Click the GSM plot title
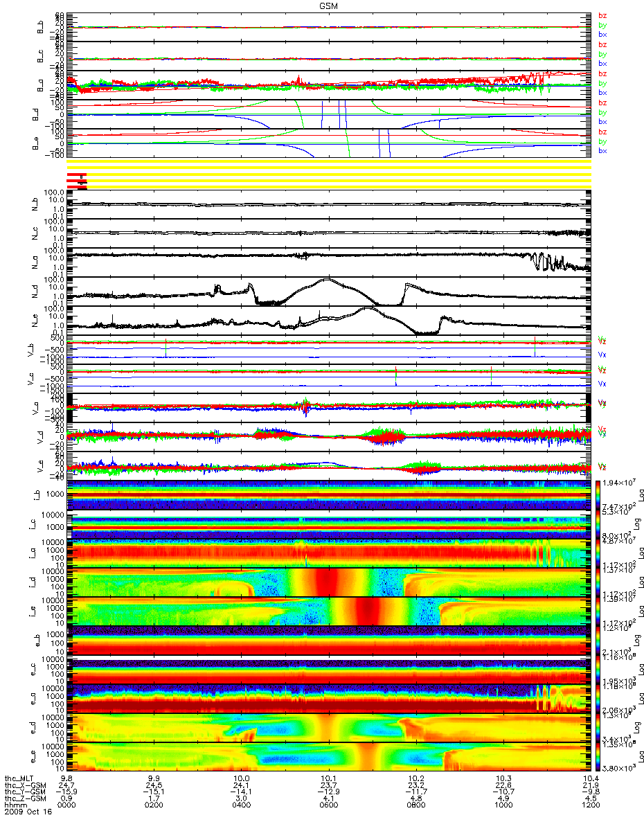Image resolution: width=644 pixels, height=831 pixels. point(328,5)
